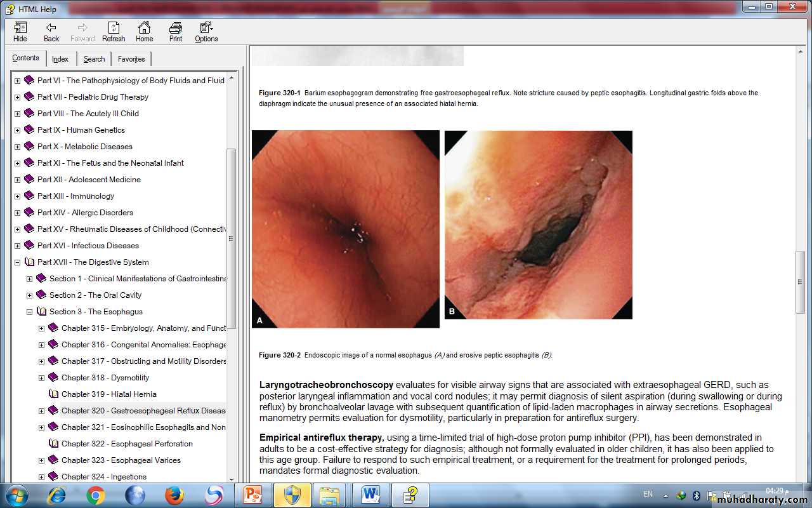Collapse Section 3 - The Esophagus
Screen dimensions: 812x508
pyautogui.click(x=29, y=312)
